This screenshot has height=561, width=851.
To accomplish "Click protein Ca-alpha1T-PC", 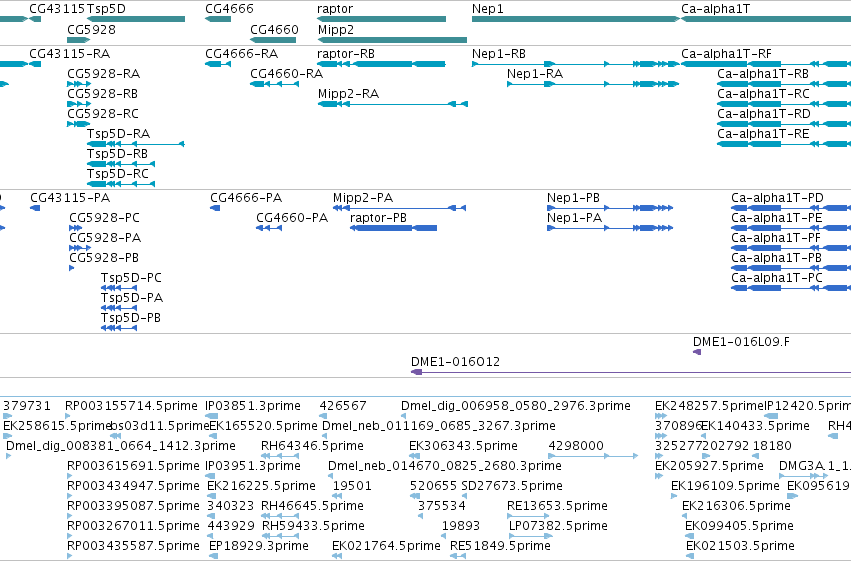I will tap(777, 278).
